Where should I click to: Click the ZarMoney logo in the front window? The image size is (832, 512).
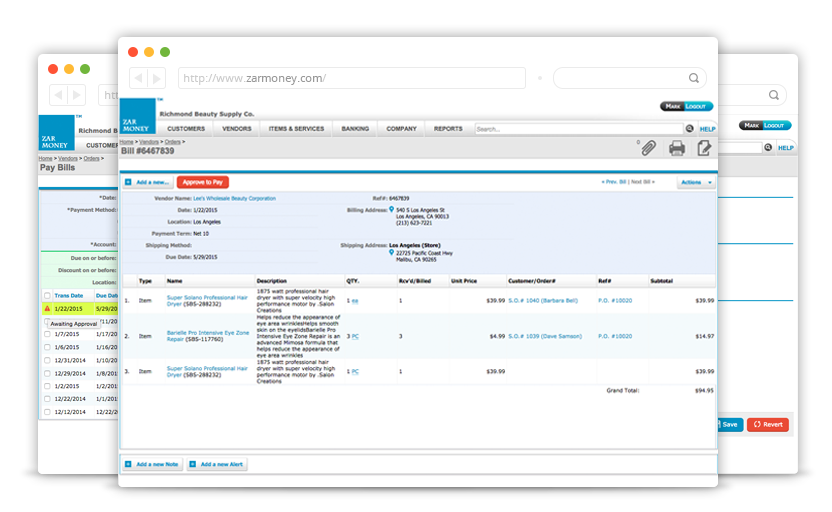[x=137, y=116]
